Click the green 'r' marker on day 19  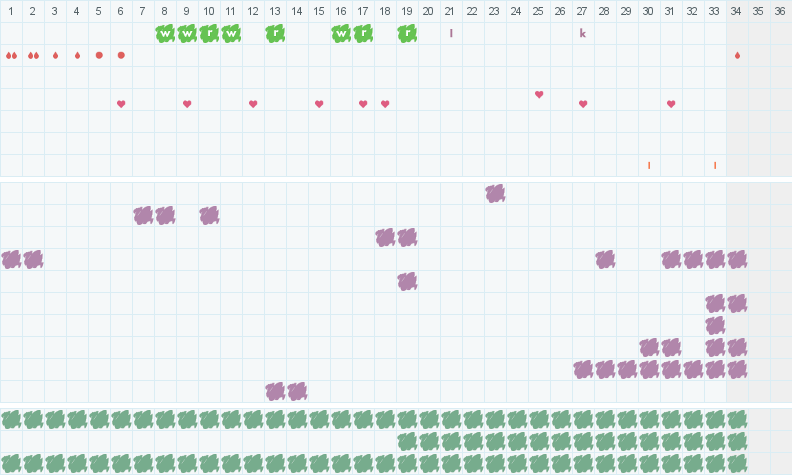(x=407, y=33)
